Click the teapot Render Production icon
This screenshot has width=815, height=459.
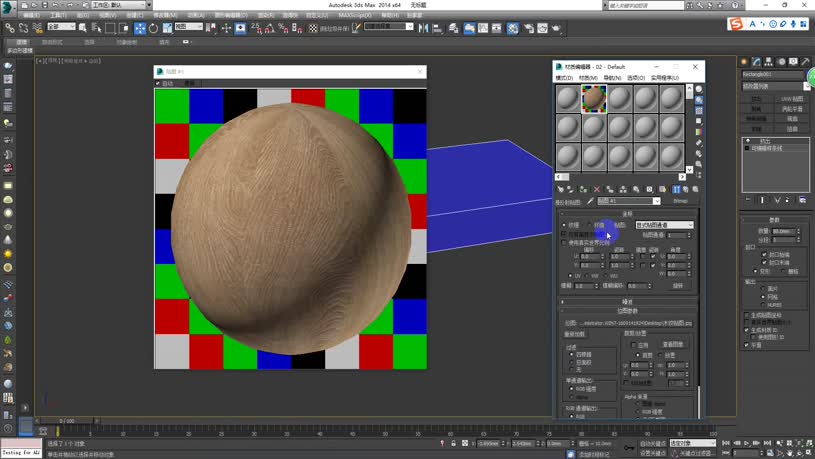[x=557, y=28]
